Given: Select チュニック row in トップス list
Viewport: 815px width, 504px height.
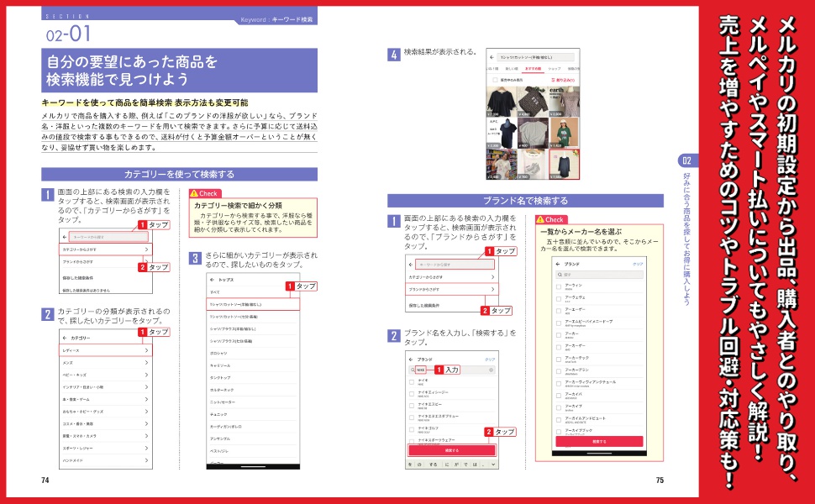Looking at the screenshot, I should 253,414.
